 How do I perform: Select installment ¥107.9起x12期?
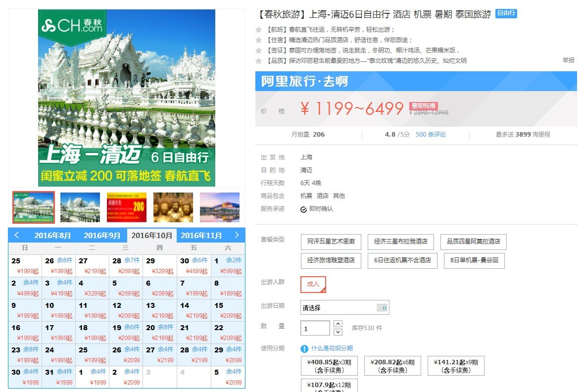click(329, 386)
